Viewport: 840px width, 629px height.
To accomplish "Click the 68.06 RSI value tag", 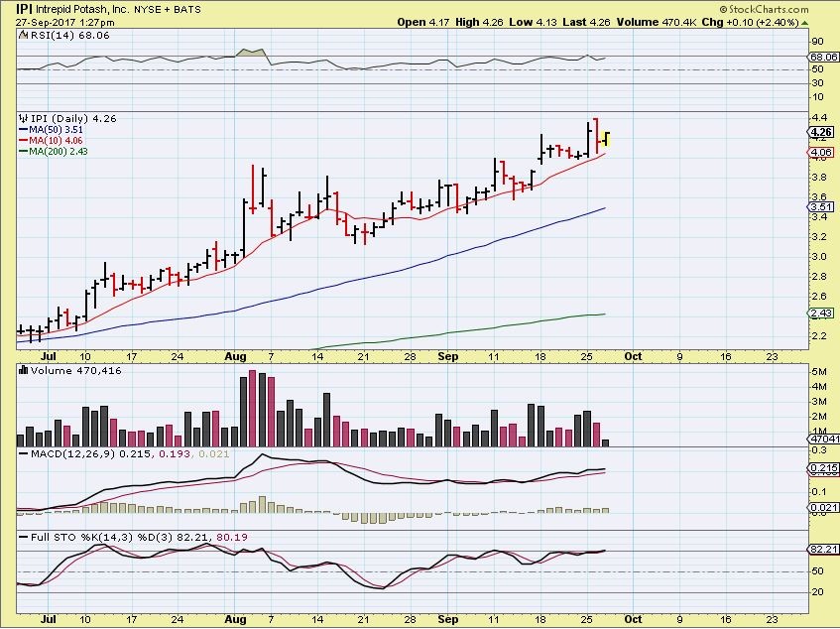I will click(x=822, y=58).
